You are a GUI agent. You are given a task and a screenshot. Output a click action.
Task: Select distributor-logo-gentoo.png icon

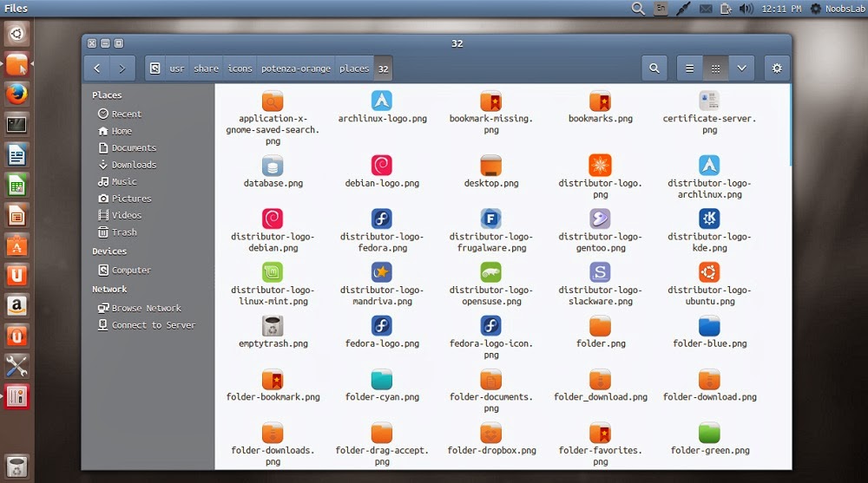600,219
